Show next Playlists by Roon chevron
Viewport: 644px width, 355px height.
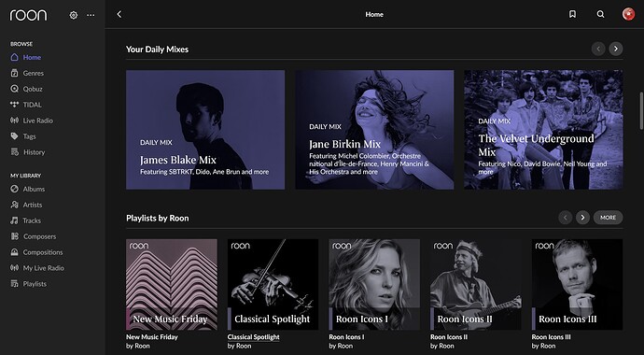point(582,218)
